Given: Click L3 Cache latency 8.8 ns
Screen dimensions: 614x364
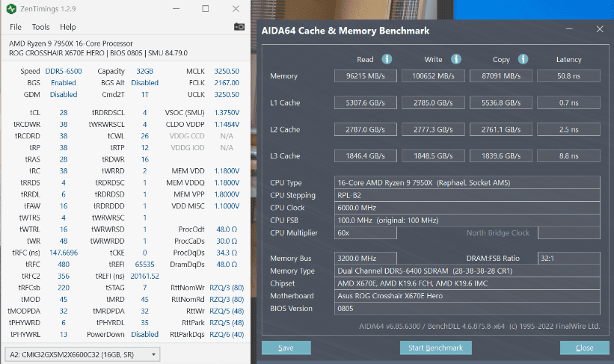Looking at the screenshot, I should [568, 155].
